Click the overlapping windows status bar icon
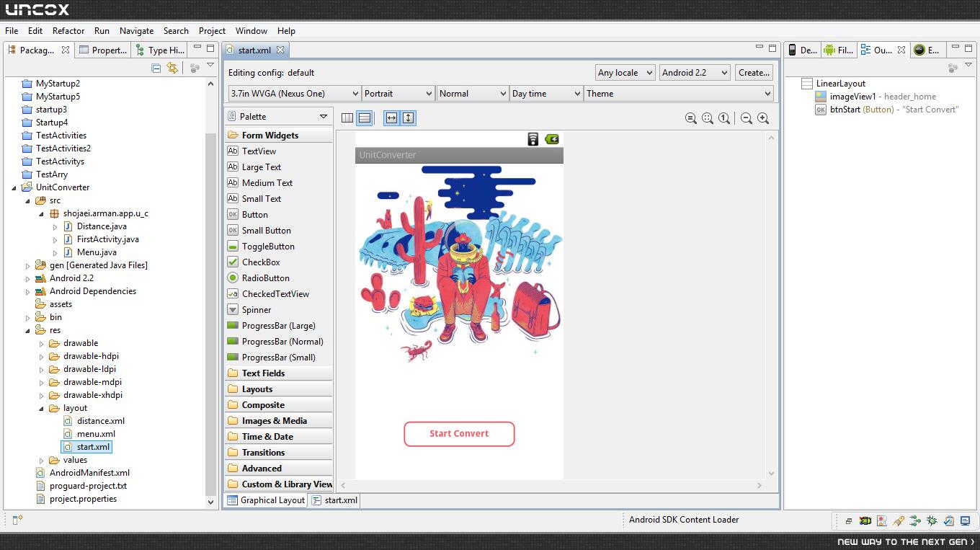The width and height of the screenshot is (980, 550). pyautogui.click(x=849, y=520)
